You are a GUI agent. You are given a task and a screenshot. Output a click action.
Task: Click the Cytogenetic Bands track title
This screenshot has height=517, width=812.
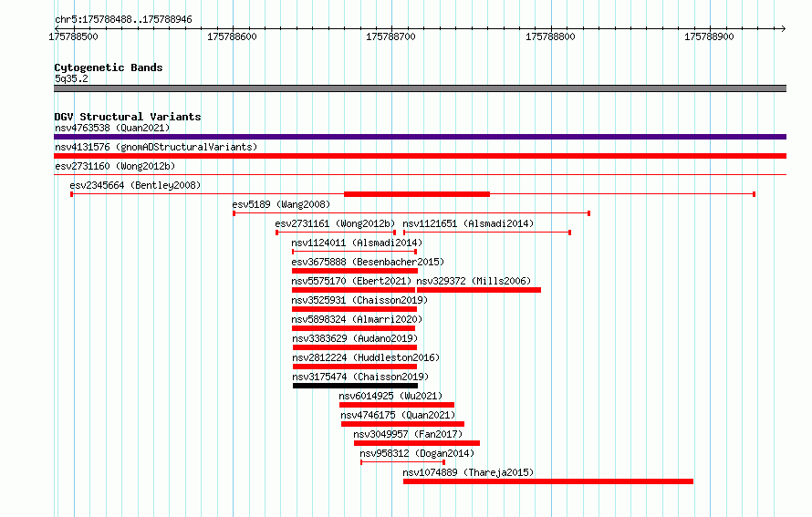click(109, 67)
